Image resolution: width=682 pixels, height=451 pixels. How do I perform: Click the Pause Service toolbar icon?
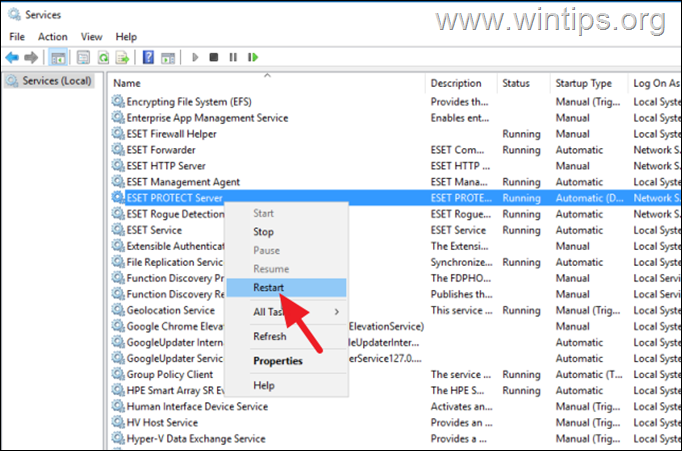coord(233,57)
